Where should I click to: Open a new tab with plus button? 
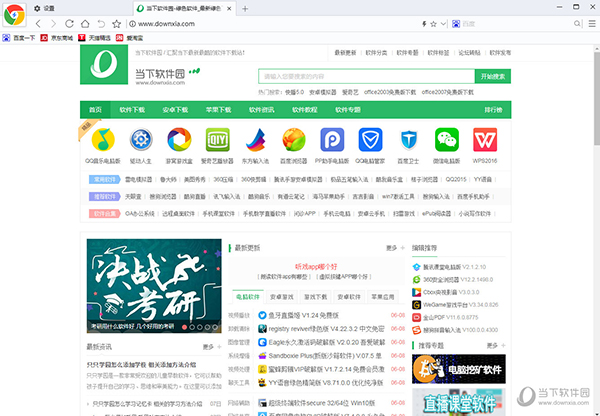point(245,8)
